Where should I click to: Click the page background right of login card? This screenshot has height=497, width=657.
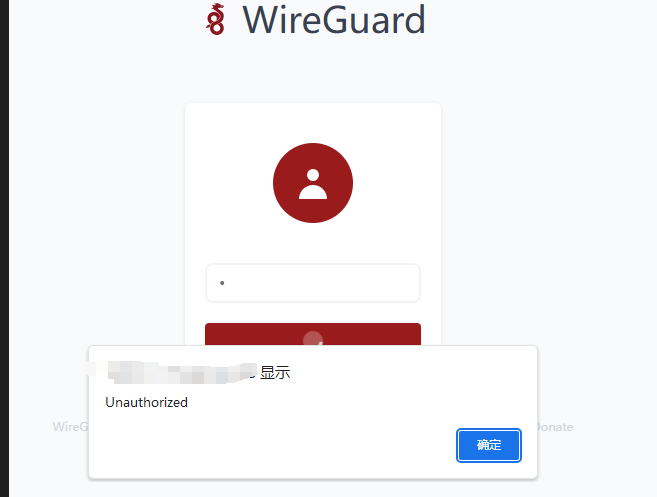tap(545, 210)
